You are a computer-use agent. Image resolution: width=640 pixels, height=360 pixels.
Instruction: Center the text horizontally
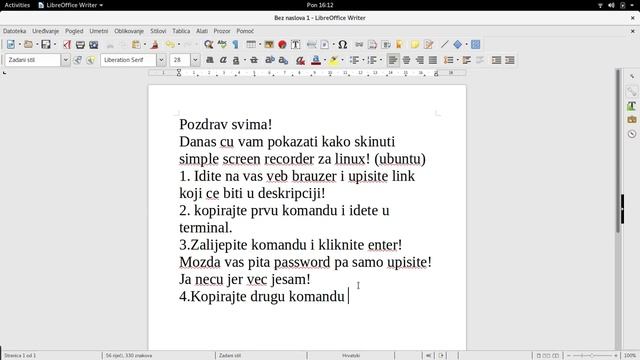[406, 60]
